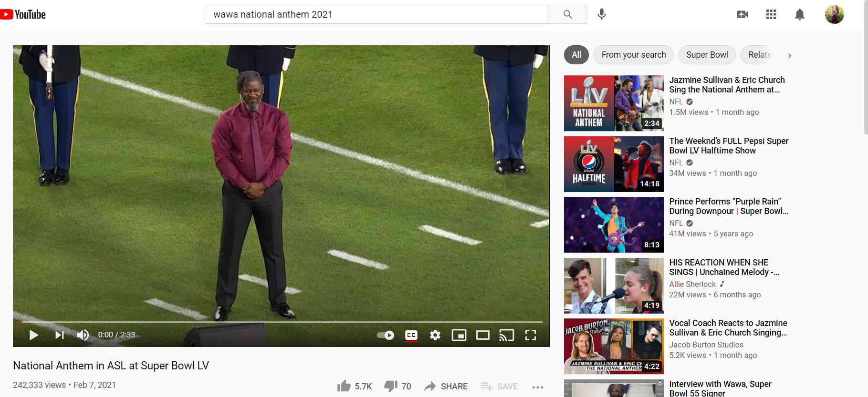Seek on the video progress bar
The width and height of the screenshot is (868, 397).
[x=282, y=322]
